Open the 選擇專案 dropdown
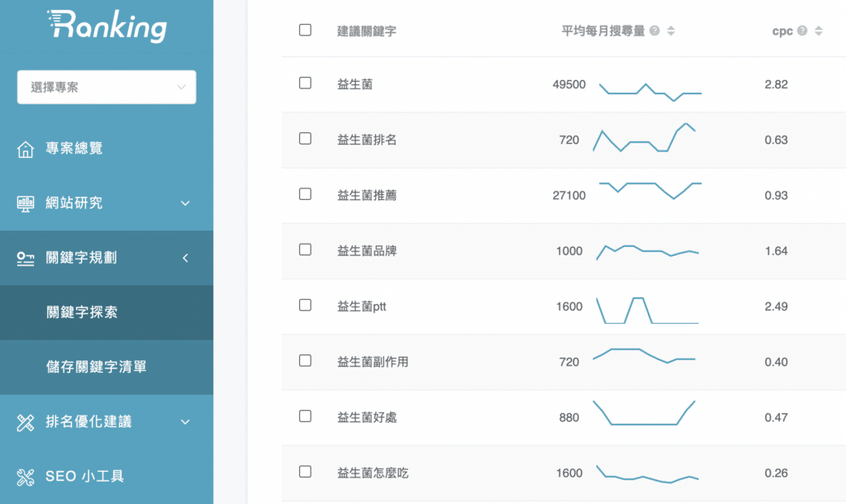The width and height of the screenshot is (846, 504). point(107,87)
